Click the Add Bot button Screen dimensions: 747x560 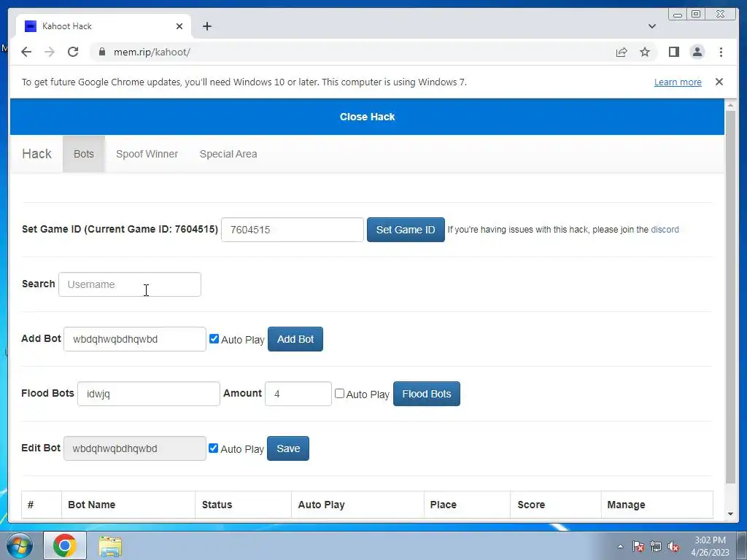tap(295, 339)
